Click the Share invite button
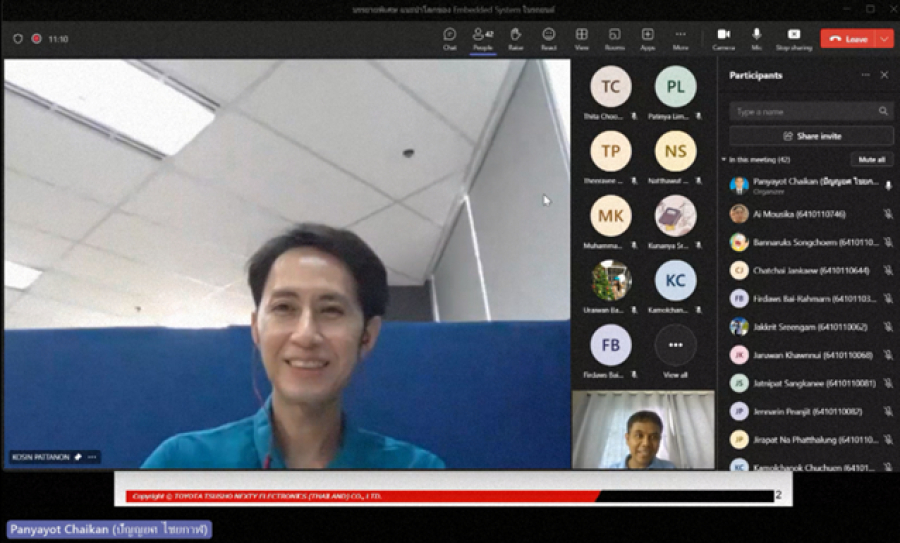The image size is (900, 543). pyautogui.click(x=811, y=136)
